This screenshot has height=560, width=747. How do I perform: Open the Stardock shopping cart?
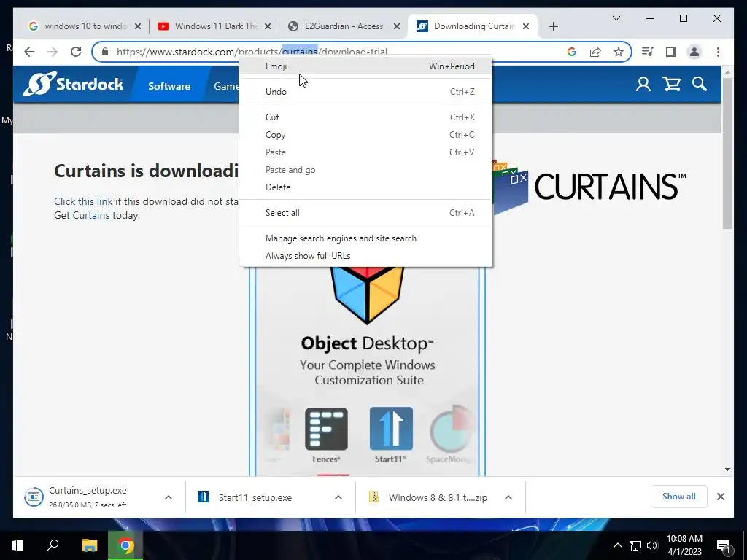coord(671,85)
